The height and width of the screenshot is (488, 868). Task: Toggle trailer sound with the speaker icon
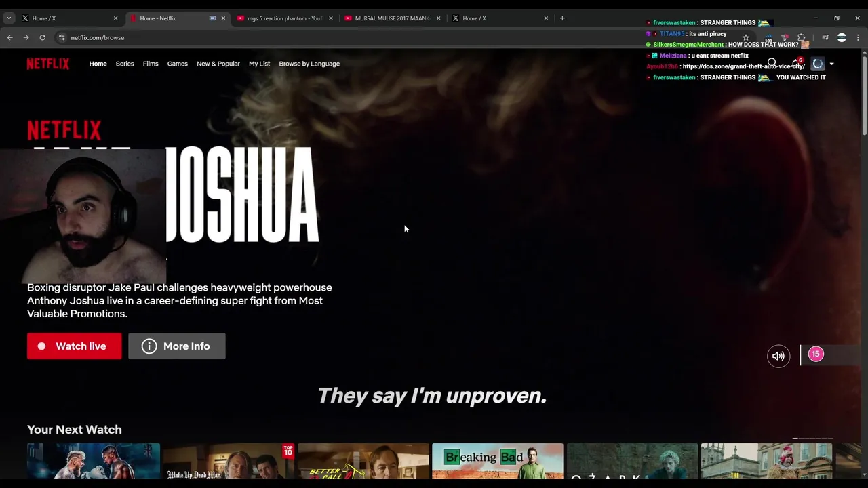click(x=778, y=356)
